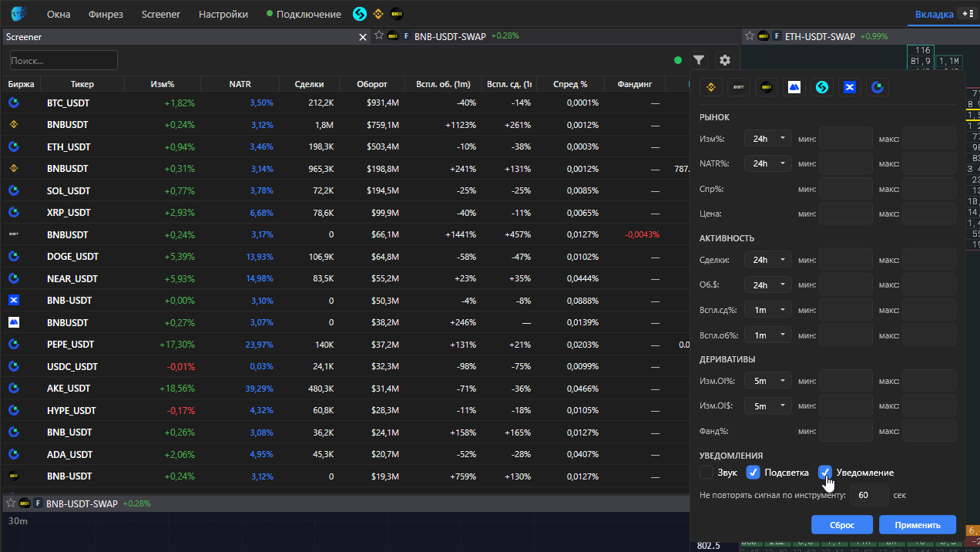Select the DOGE_USDT ticker row
The width and height of the screenshot is (980, 552).
(x=344, y=257)
